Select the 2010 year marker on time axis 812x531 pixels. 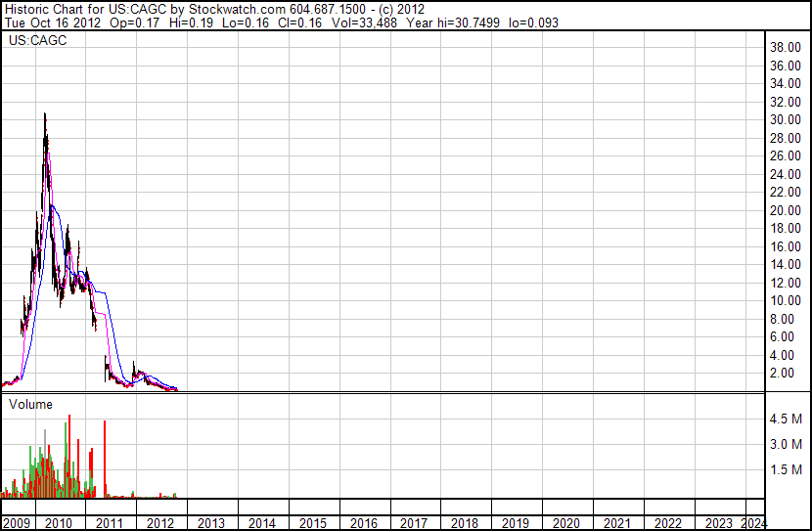(x=58, y=523)
